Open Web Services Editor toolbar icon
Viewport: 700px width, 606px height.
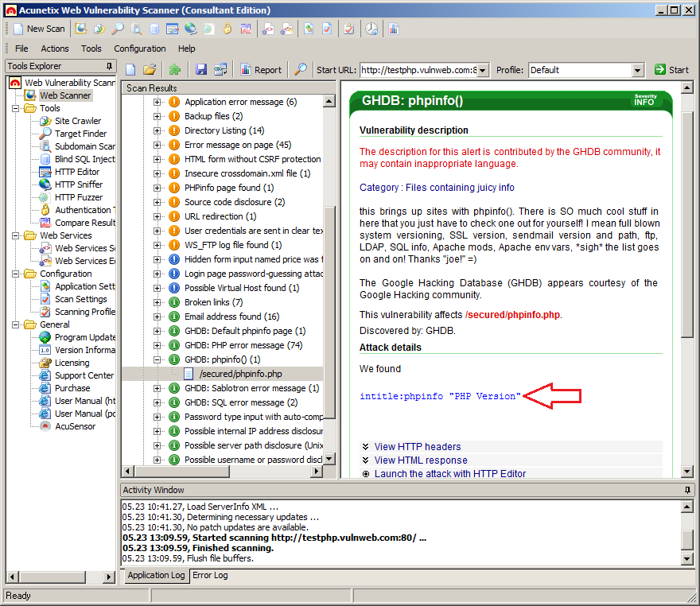pos(286,29)
